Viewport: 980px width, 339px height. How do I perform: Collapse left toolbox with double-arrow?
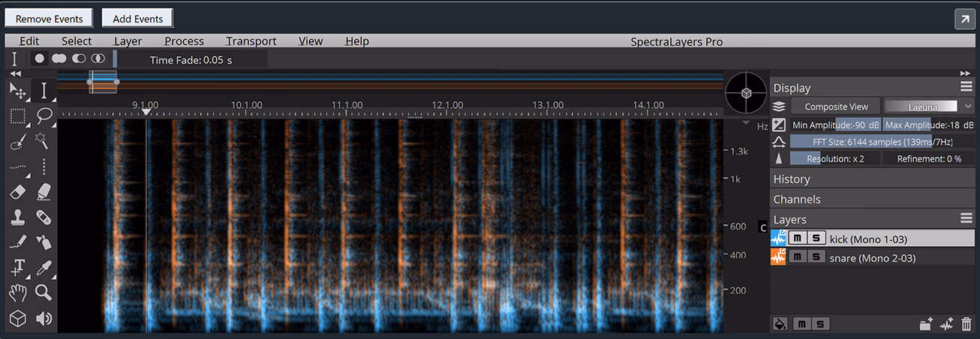15,73
